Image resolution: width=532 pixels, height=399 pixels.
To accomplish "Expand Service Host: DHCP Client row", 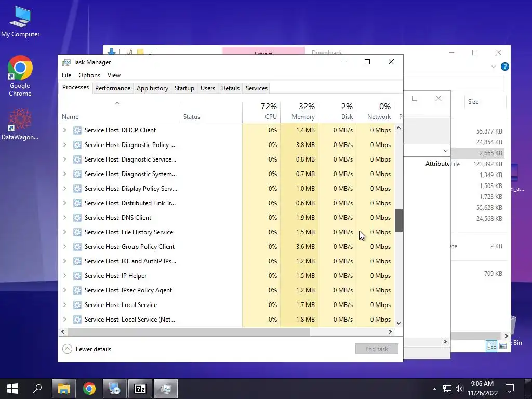I will tap(65, 130).
